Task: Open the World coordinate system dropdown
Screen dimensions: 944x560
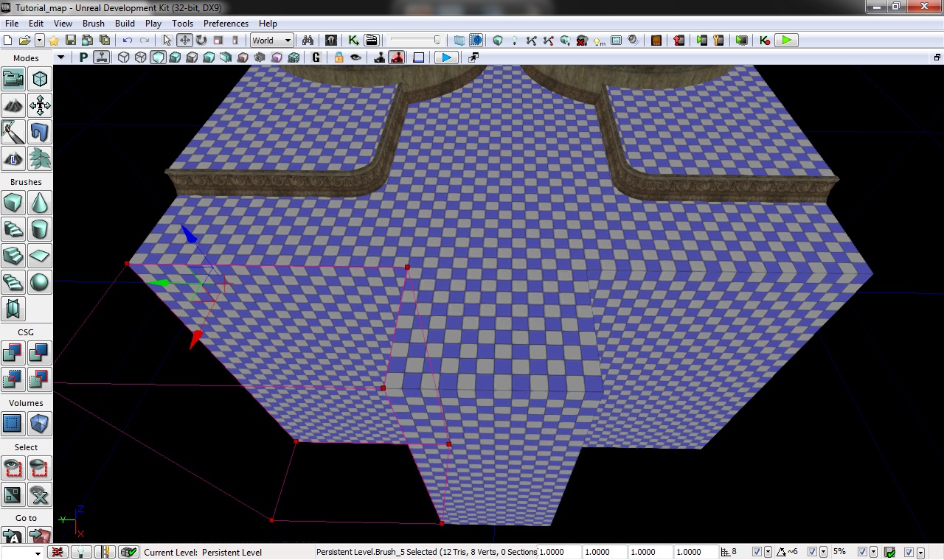Action: point(271,41)
